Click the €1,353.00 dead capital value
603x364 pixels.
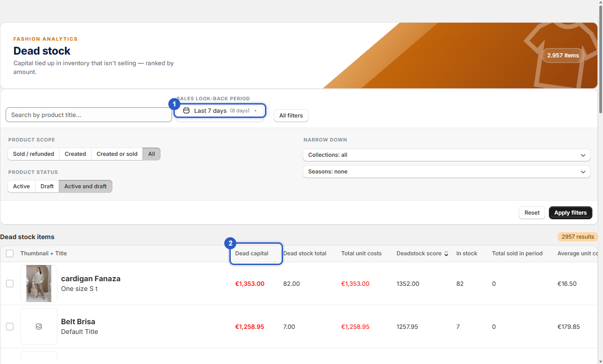[250, 284]
